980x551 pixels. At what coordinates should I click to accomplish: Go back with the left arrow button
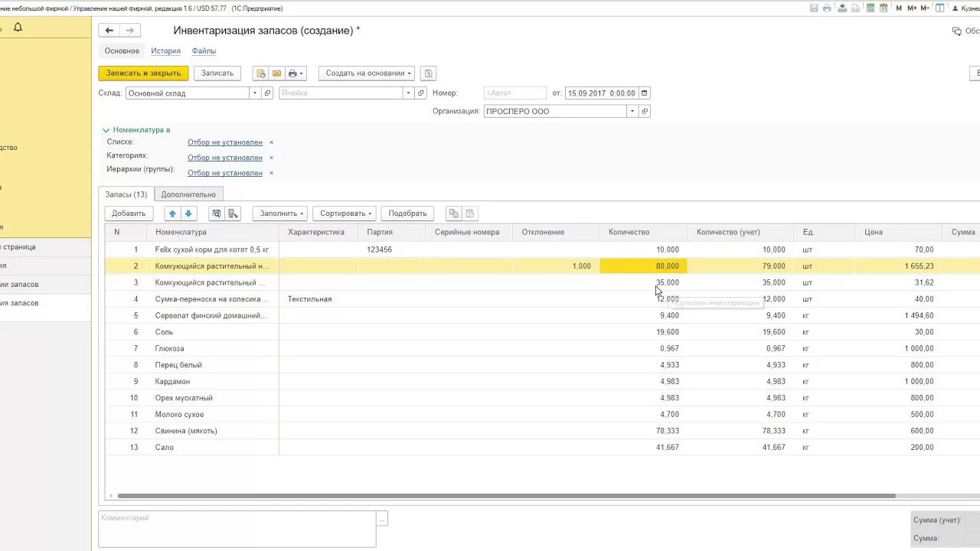pos(109,31)
